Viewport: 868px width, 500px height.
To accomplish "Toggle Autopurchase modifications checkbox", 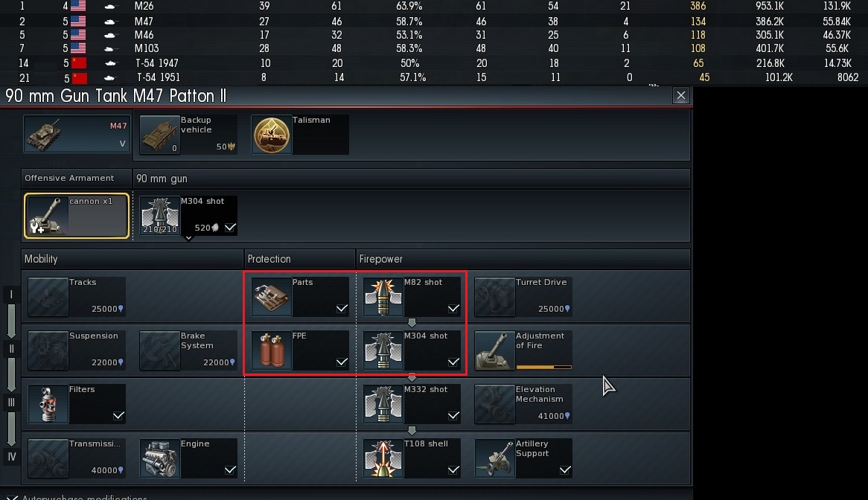I will pos(12,497).
